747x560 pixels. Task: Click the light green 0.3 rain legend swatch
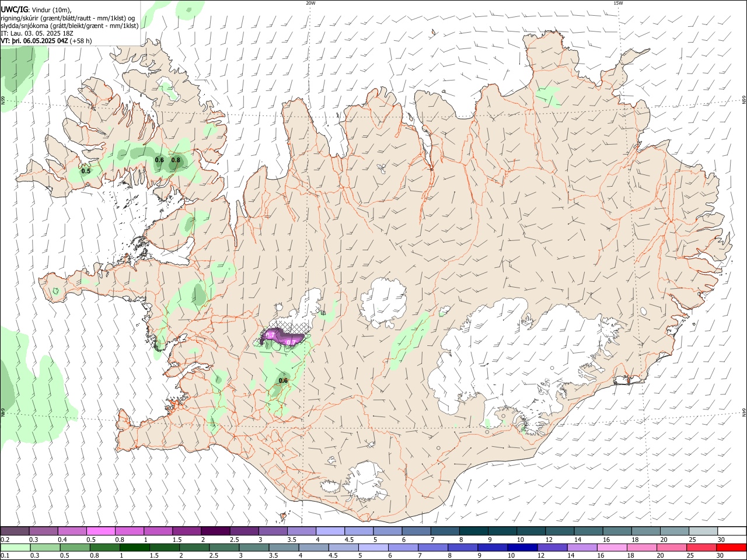(45, 547)
